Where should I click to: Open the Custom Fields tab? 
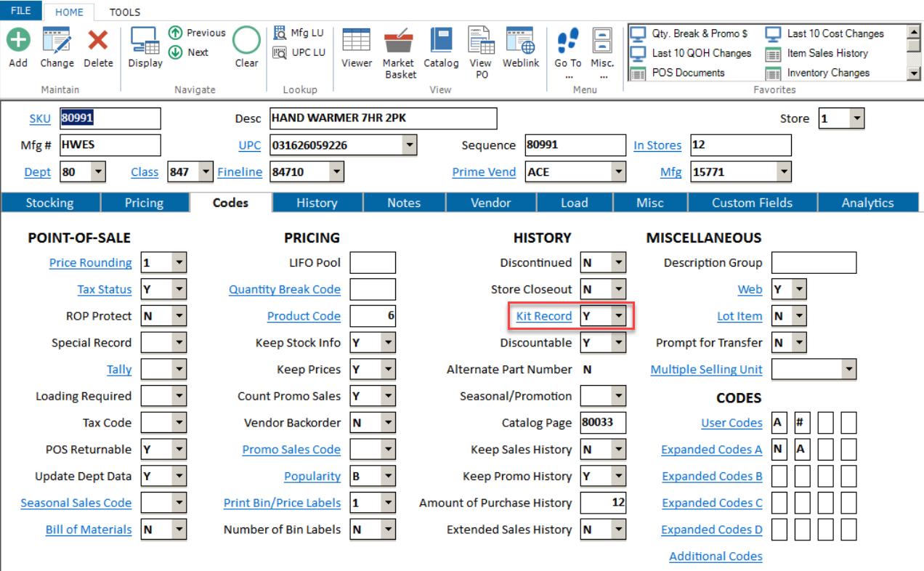pyautogui.click(x=752, y=203)
